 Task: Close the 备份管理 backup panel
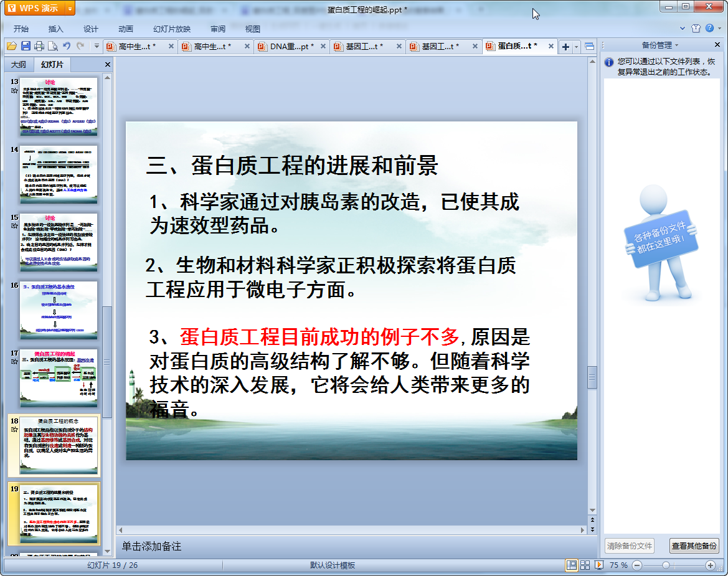(717, 45)
